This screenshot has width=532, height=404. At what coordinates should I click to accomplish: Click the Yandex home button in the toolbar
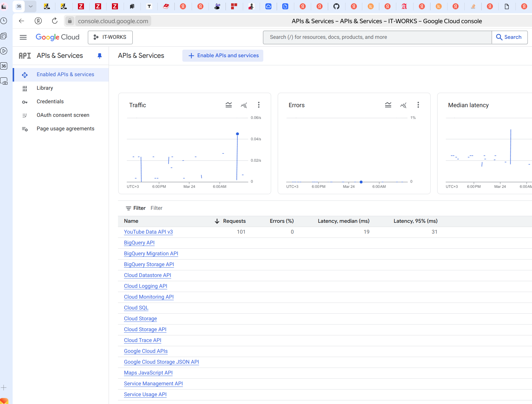(38, 21)
